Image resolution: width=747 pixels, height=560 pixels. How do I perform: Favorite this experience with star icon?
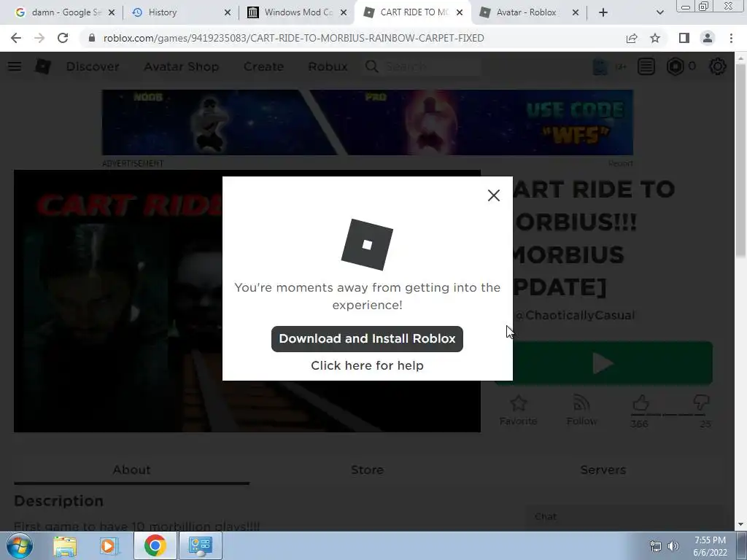click(x=518, y=410)
